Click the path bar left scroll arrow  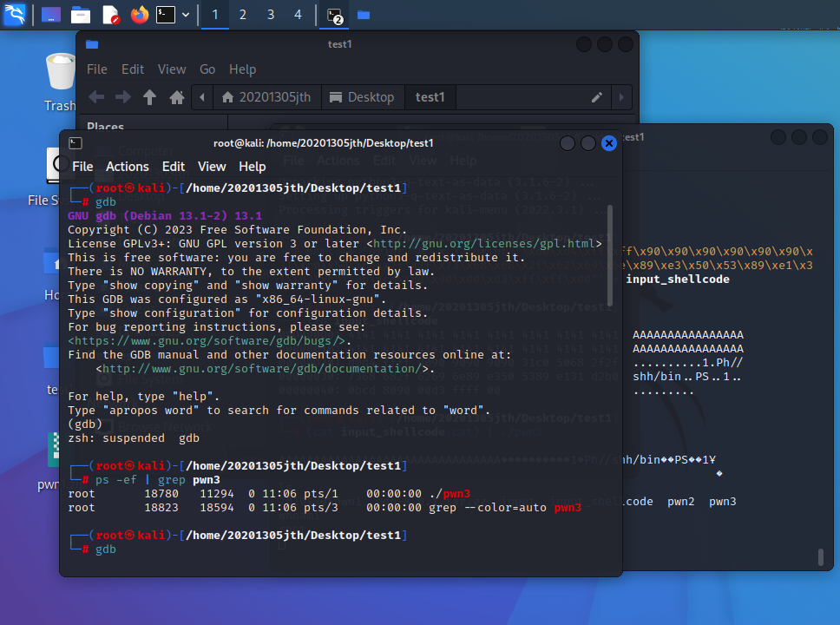[202, 97]
